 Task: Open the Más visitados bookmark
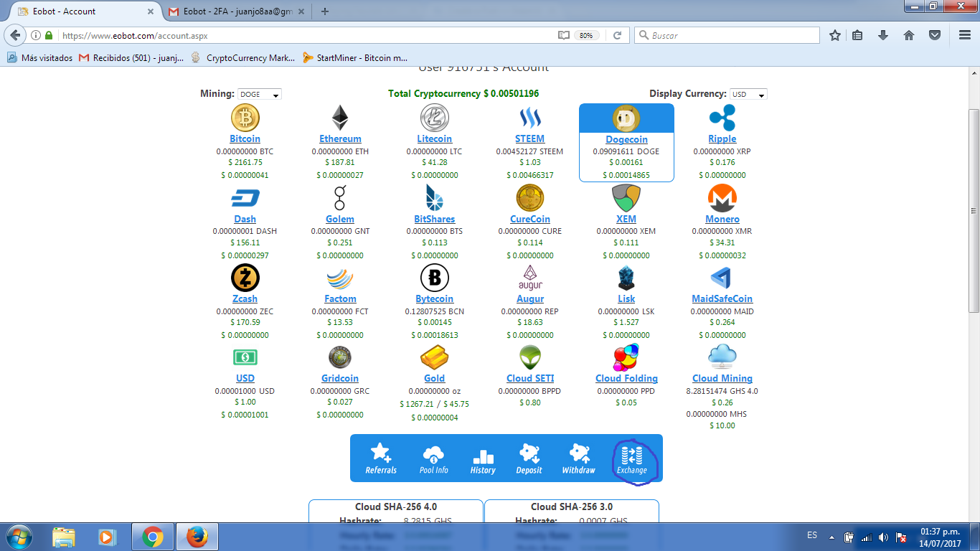[x=40, y=57]
